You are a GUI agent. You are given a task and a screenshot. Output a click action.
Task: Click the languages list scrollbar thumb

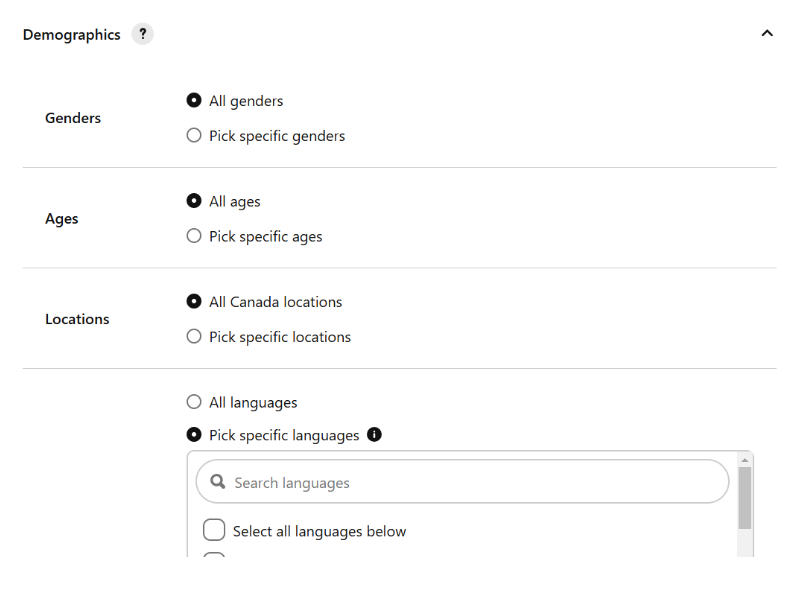745,498
